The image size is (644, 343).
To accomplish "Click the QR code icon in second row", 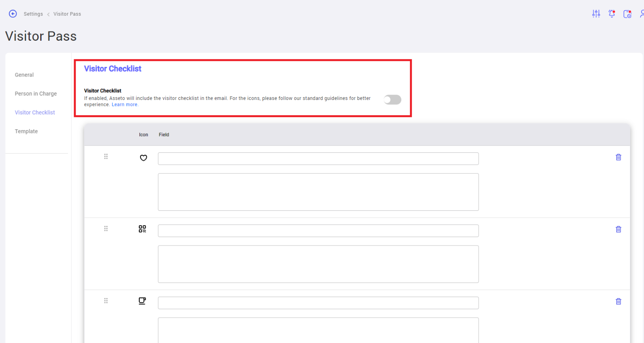I will pos(142,229).
